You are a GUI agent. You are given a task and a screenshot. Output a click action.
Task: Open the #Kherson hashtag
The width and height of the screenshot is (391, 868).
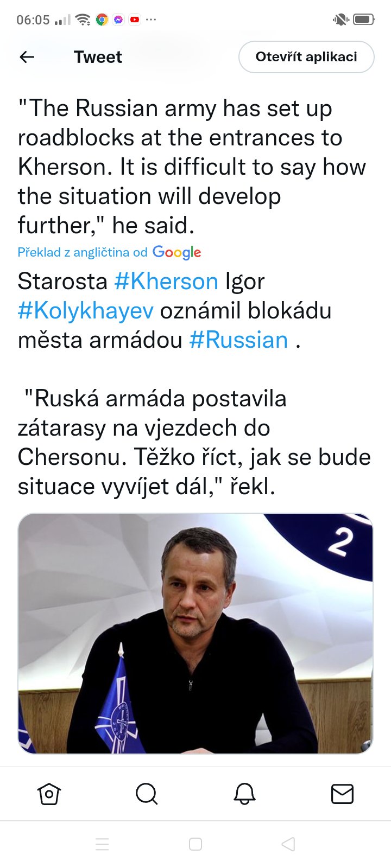click(166, 281)
